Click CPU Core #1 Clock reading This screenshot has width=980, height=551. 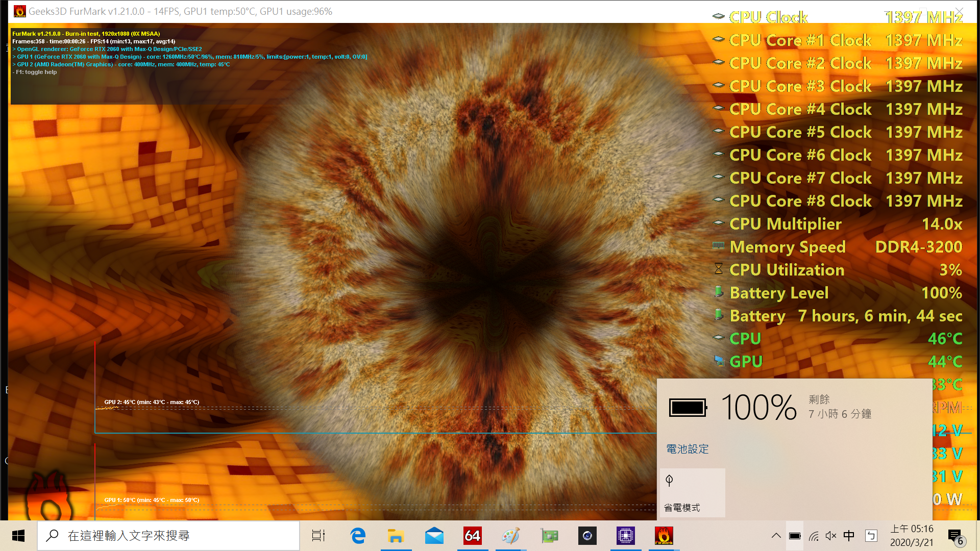tap(924, 40)
